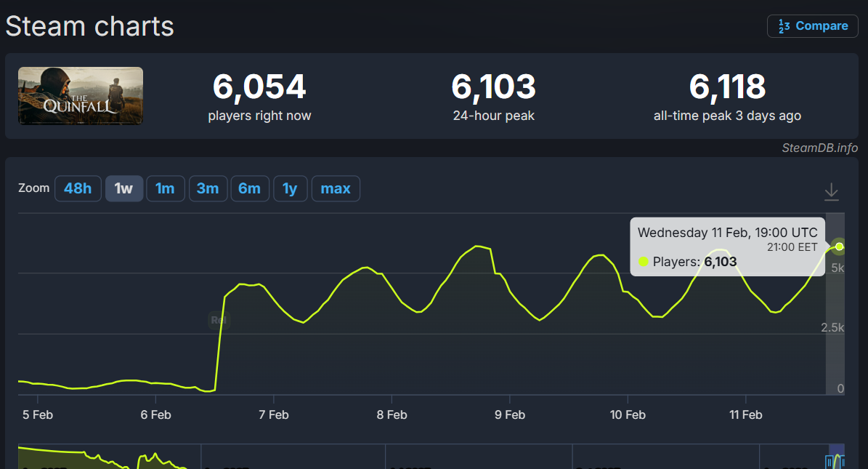Show max time range on chart

[336, 188]
